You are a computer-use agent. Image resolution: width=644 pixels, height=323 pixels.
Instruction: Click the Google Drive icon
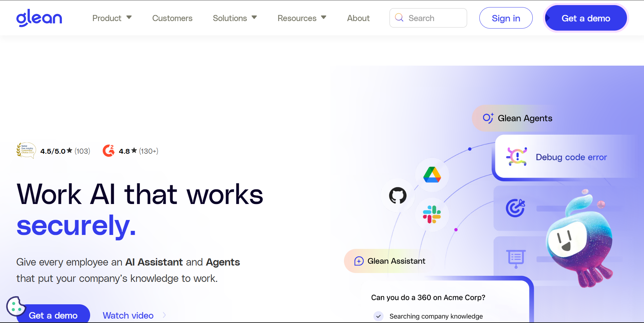click(x=432, y=175)
